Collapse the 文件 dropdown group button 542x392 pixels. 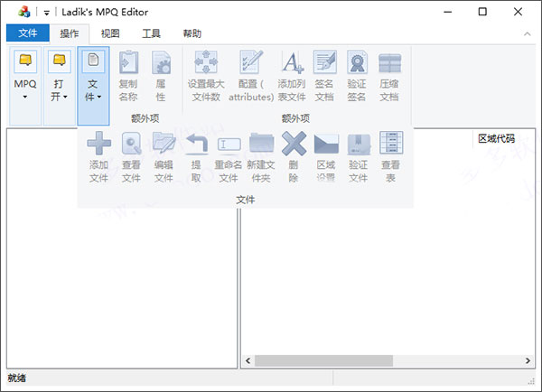[93, 86]
